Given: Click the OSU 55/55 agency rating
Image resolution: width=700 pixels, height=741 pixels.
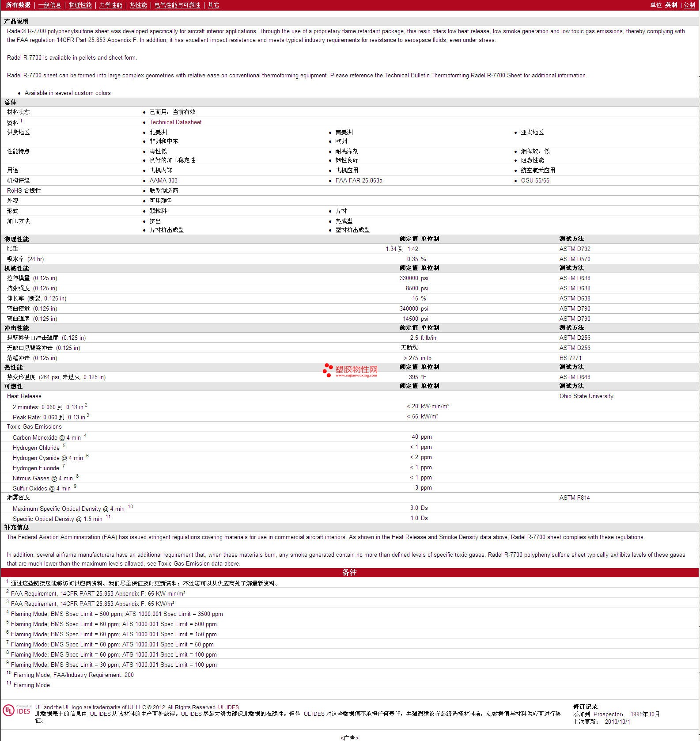Looking at the screenshot, I should 535,181.
